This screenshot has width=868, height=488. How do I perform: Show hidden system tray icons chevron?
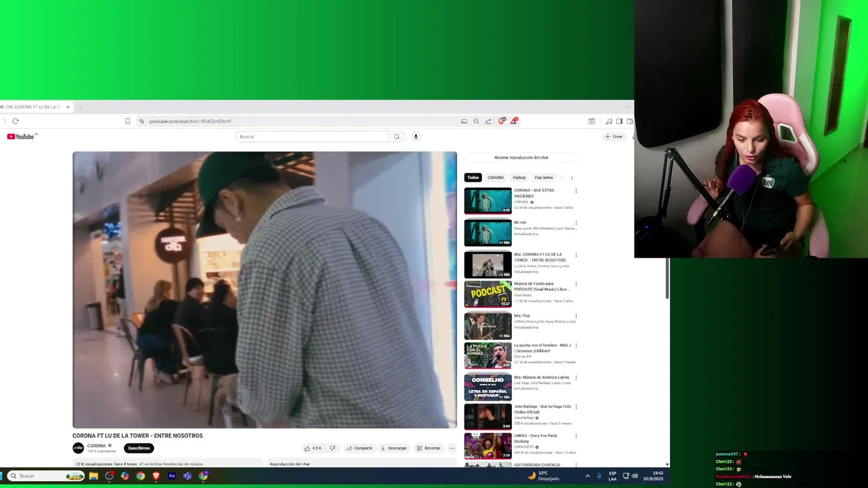(587, 476)
